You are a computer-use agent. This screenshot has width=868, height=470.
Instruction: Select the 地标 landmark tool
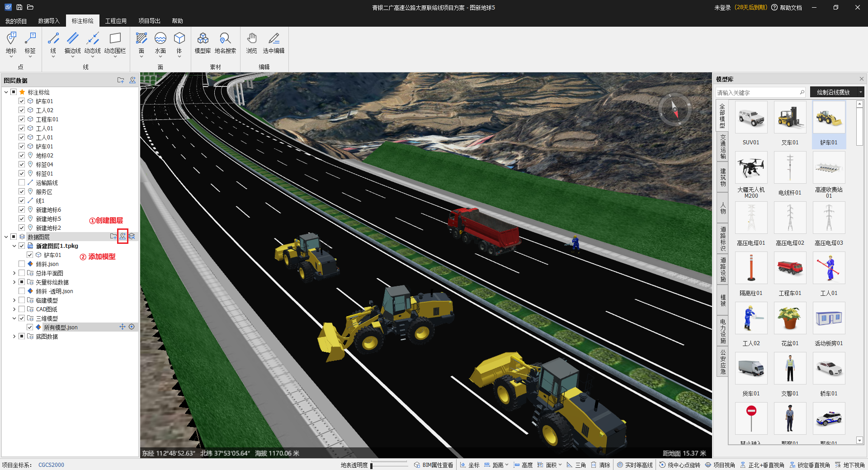pos(11,43)
